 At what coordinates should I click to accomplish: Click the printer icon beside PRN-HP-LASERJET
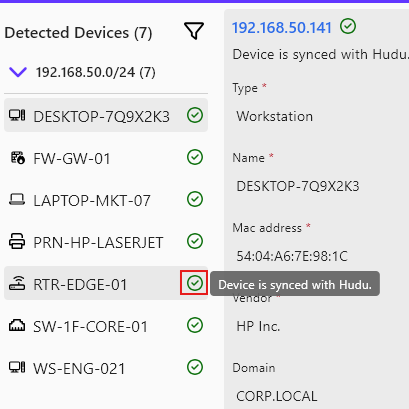[x=17, y=241]
